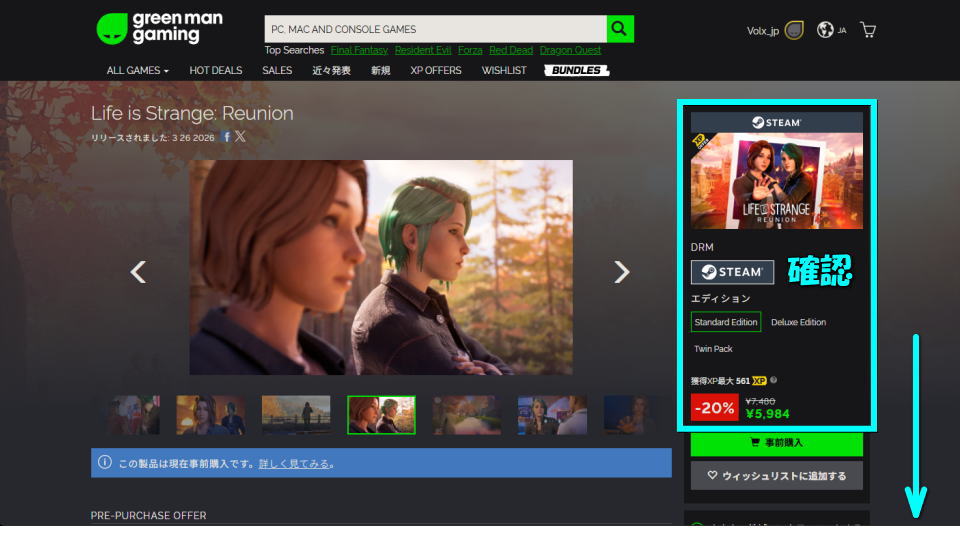Open the BUNDLES menu item
The width and height of the screenshot is (960, 540).
coord(576,71)
